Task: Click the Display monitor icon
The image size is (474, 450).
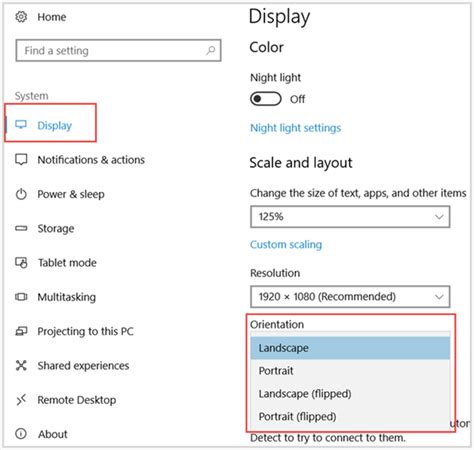Action: [21, 125]
